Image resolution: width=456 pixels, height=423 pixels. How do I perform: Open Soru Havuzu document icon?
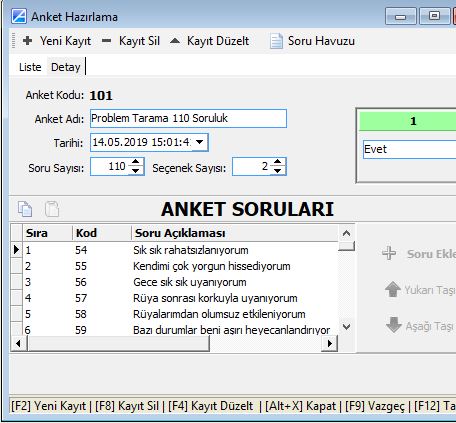(x=276, y=41)
